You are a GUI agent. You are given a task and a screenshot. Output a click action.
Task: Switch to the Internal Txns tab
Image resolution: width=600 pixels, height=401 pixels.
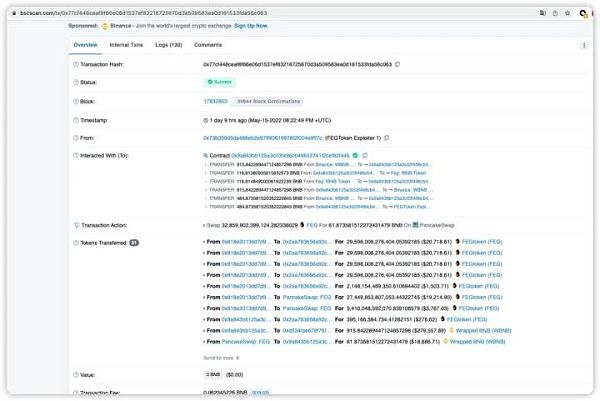[x=126, y=45]
